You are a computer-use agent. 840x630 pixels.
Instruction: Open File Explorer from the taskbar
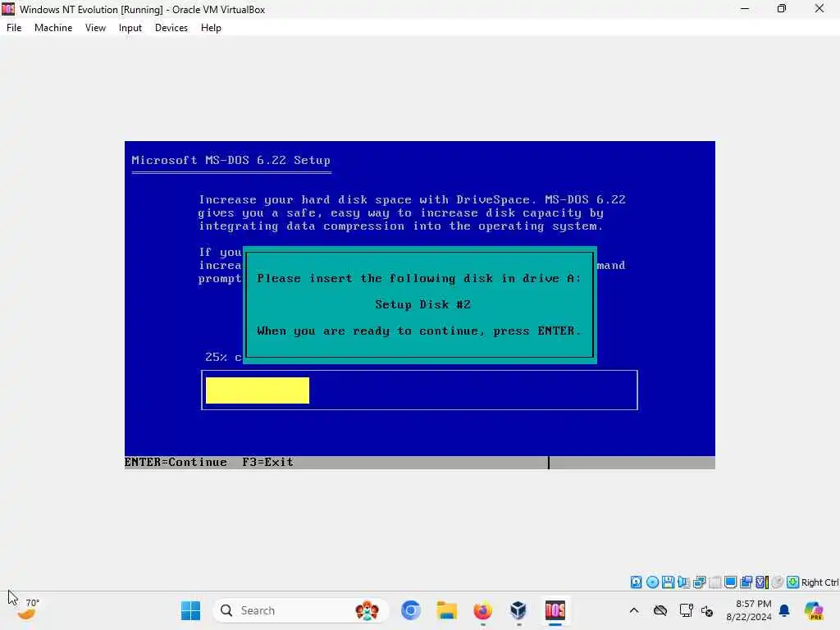(447, 610)
